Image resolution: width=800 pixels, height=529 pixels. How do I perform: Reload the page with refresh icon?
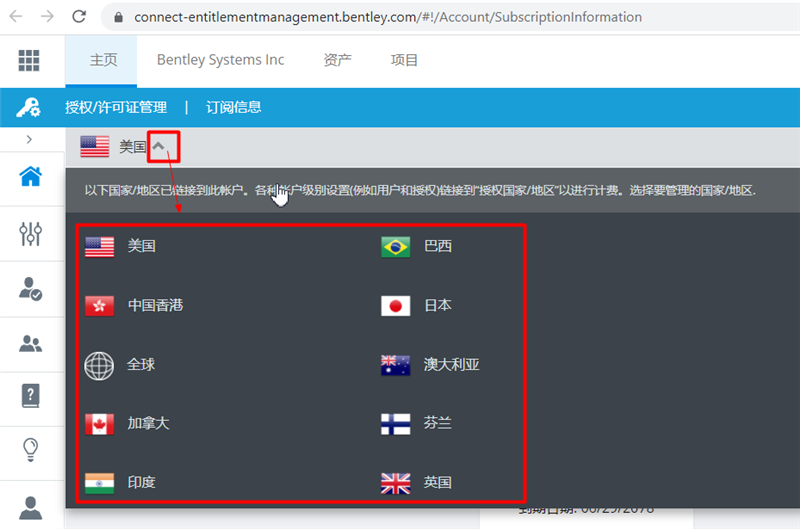(x=79, y=17)
